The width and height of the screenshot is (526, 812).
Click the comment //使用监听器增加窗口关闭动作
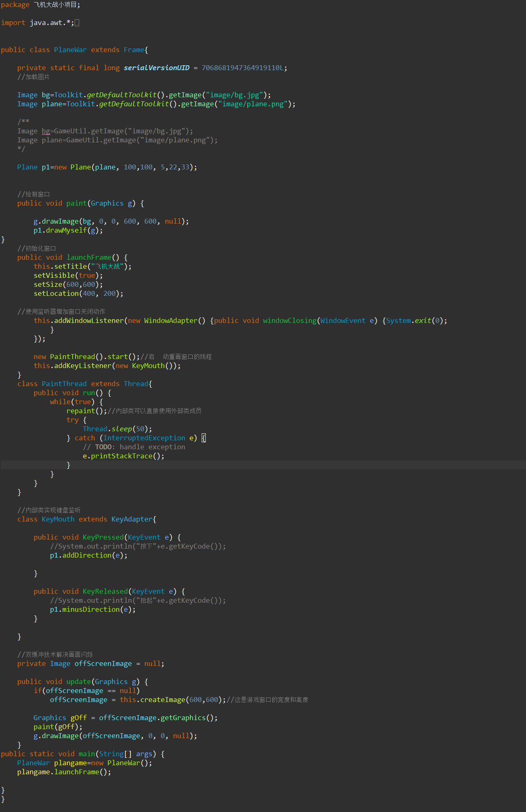click(61, 312)
